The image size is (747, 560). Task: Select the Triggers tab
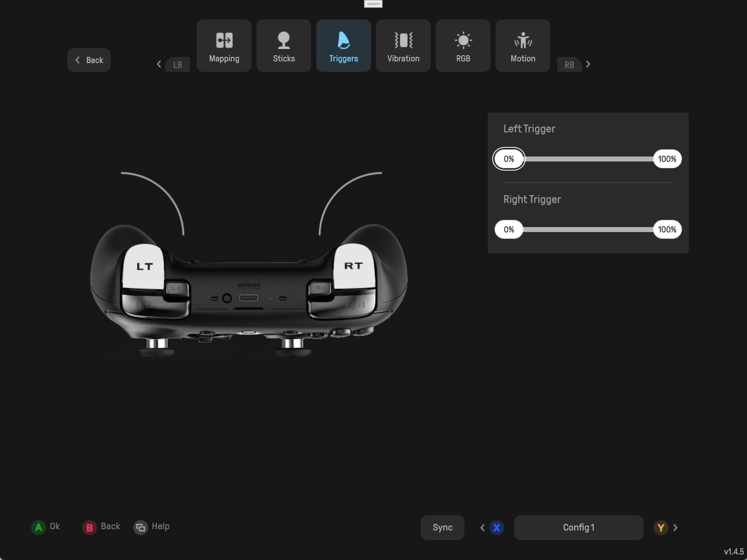pyautogui.click(x=344, y=46)
